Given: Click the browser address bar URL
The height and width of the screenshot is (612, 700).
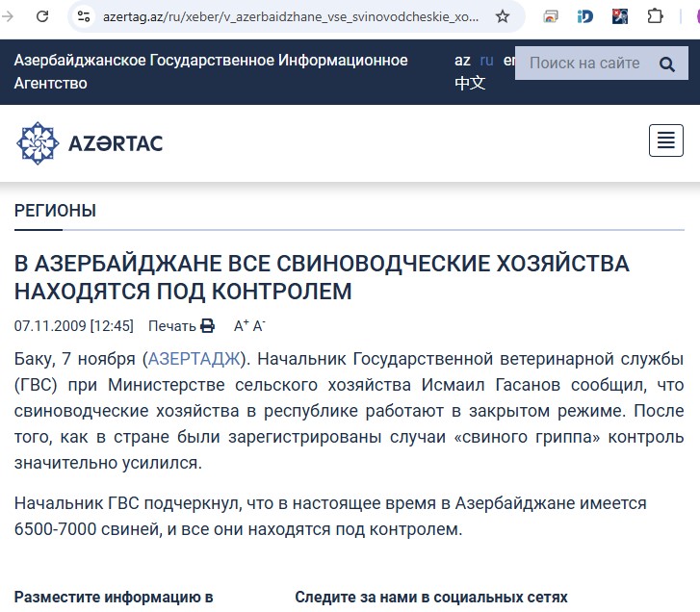Looking at the screenshot, I should coord(289,16).
